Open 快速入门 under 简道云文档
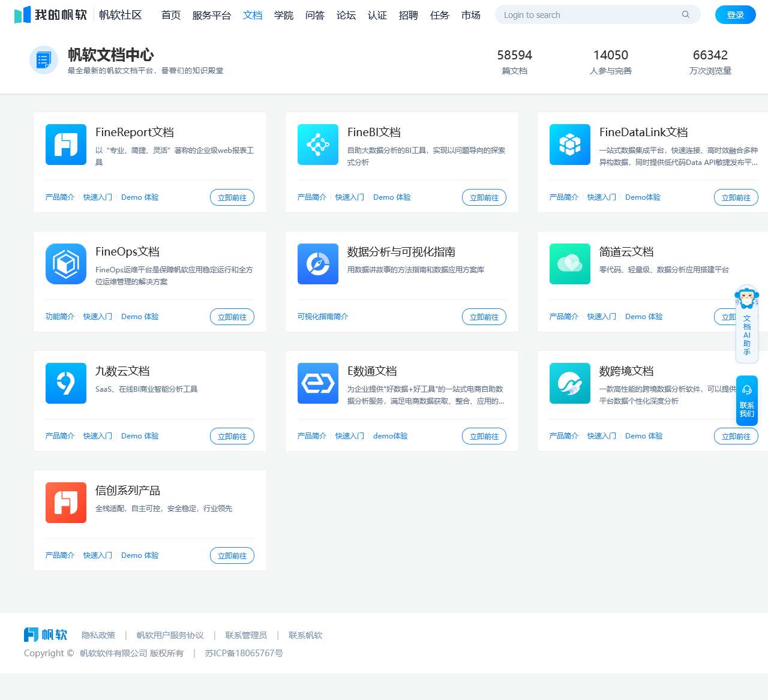768x700 pixels. tap(602, 317)
